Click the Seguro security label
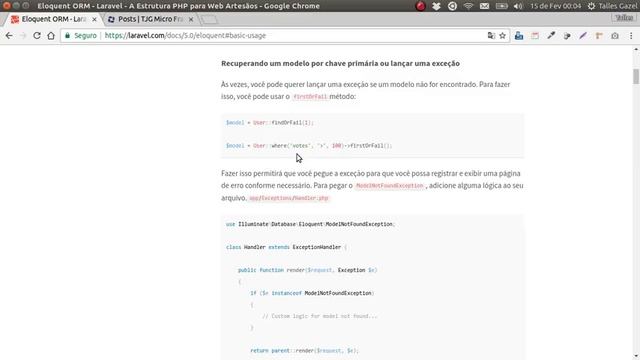Image resolution: width=640 pixels, height=360 pixels. click(x=85, y=36)
